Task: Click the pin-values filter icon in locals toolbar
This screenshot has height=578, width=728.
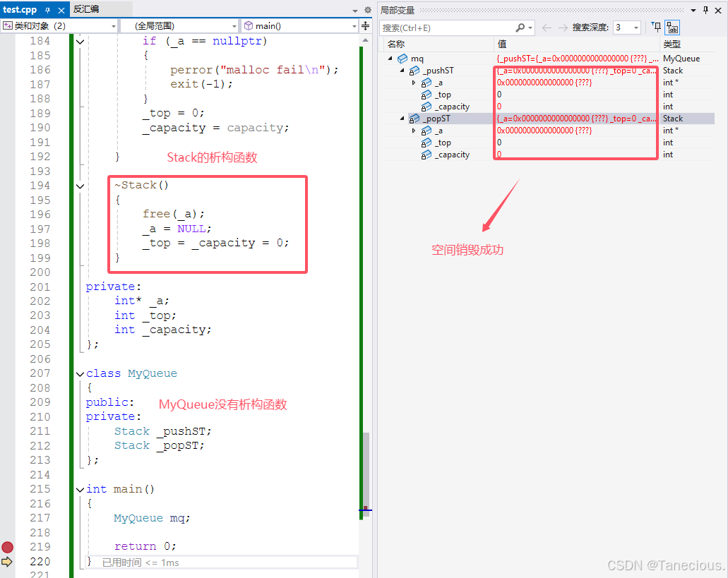Action: pyautogui.click(x=656, y=27)
